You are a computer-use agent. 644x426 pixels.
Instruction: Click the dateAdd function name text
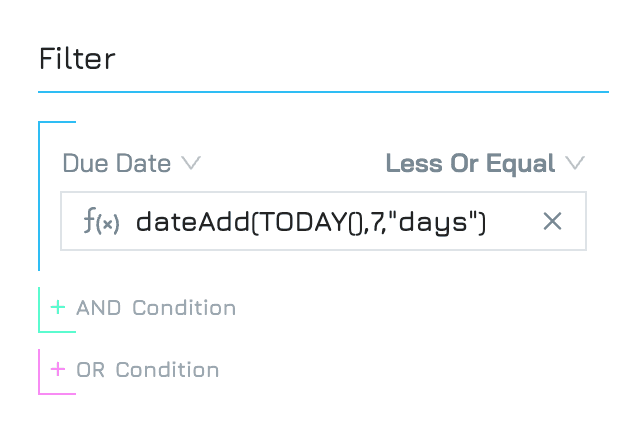click(193, 222)
